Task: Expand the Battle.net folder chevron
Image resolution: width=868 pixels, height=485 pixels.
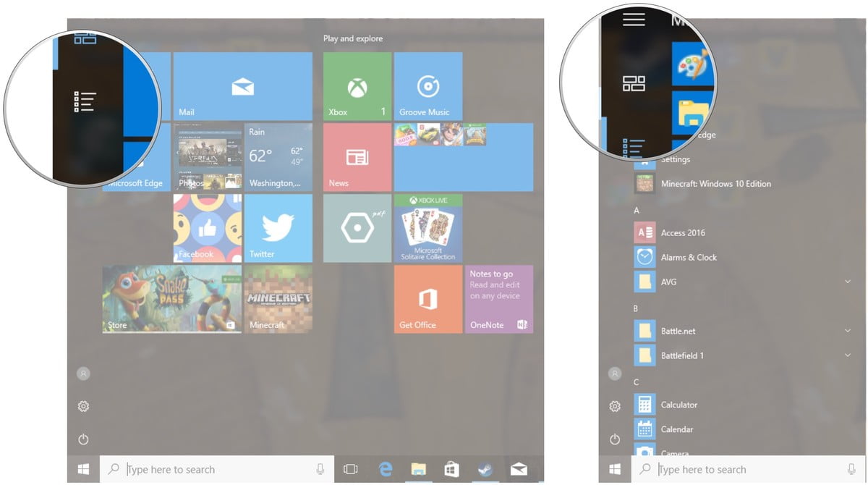Action: pyautogui.click(x=847, y=331)
